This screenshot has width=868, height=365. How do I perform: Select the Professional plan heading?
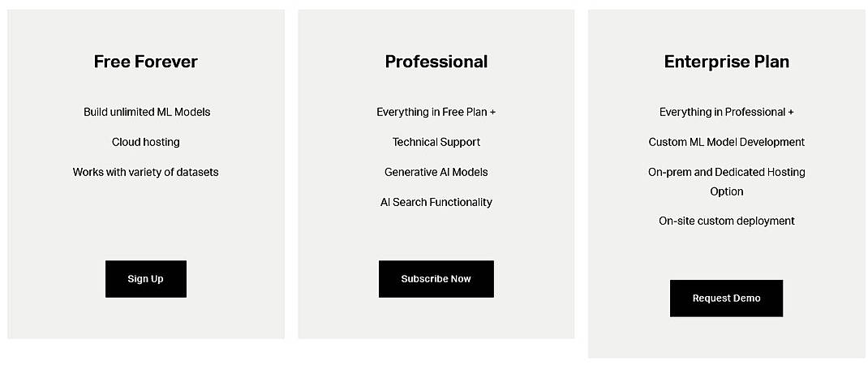[436, 62]
